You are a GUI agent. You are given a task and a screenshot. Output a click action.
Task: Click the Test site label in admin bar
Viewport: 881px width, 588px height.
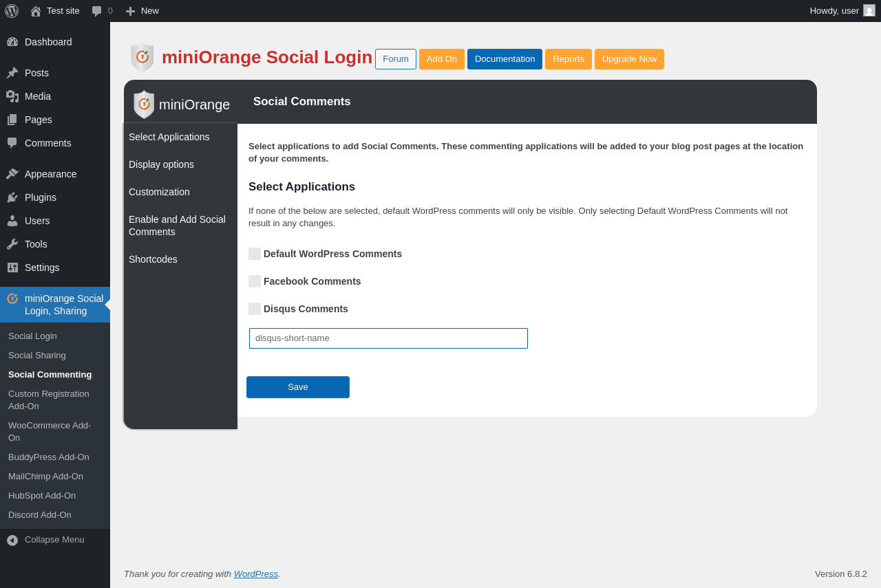(x=63, y=11)
